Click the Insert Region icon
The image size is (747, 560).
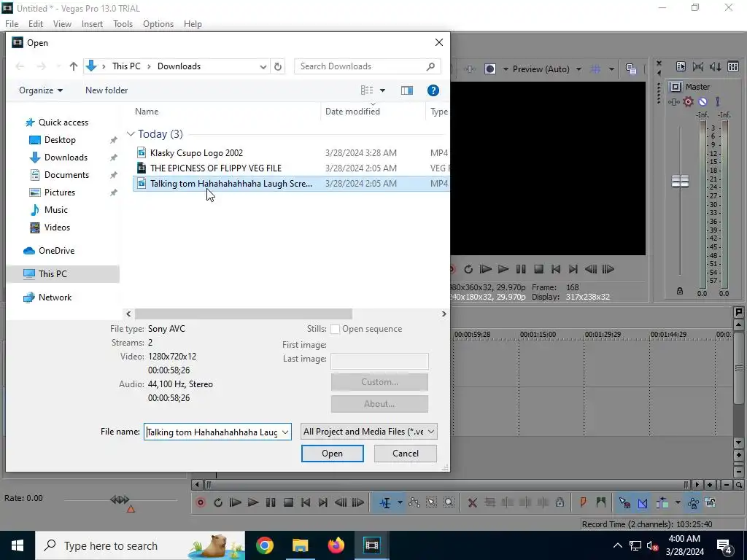[x=601, y=502]
